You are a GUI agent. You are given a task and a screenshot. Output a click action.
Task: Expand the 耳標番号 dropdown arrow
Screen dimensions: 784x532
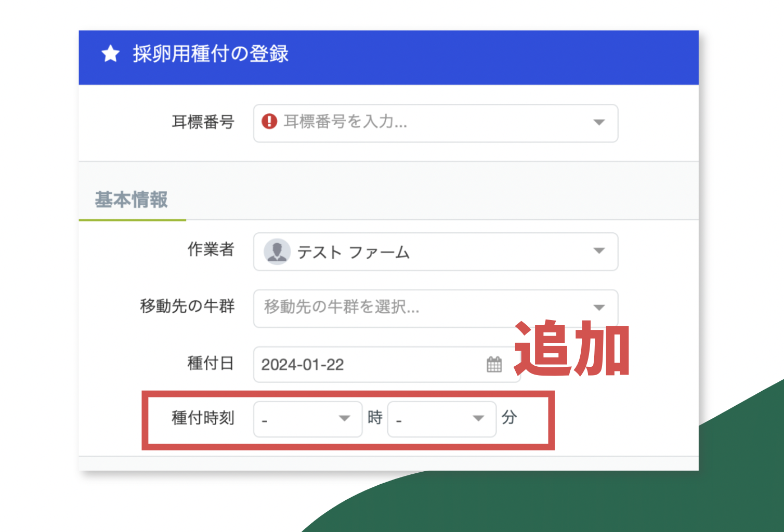(x=599, y=123)
